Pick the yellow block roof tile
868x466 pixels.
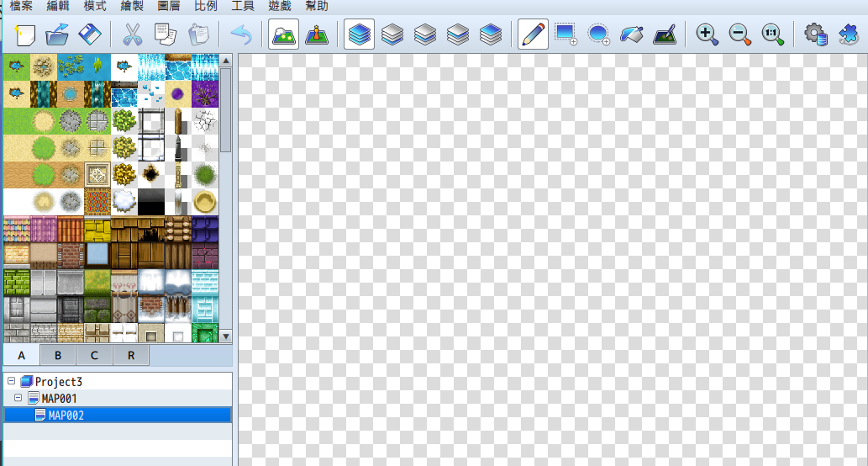(97, 230)
